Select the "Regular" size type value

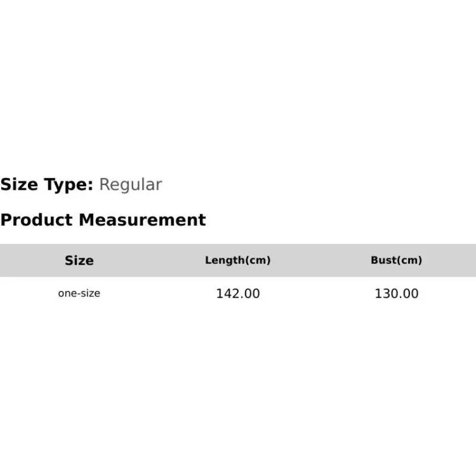click(131, 184)
